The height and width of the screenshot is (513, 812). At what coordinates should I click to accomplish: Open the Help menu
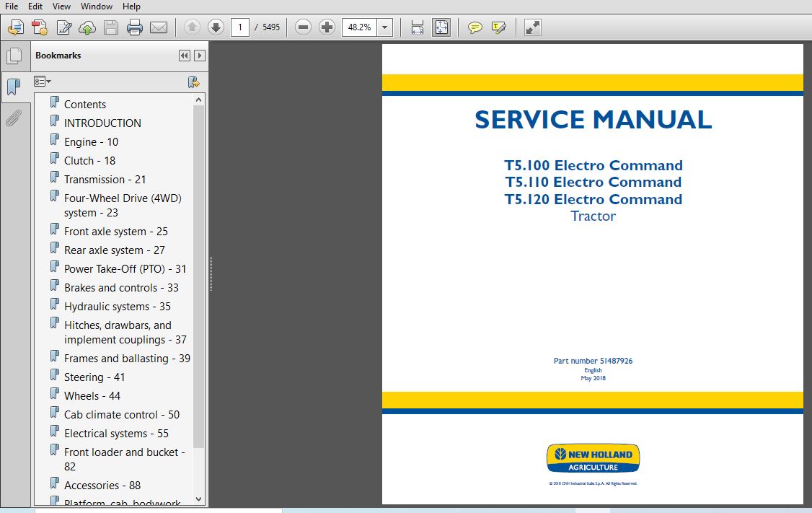pyautogui.click(x=131, y=6)
